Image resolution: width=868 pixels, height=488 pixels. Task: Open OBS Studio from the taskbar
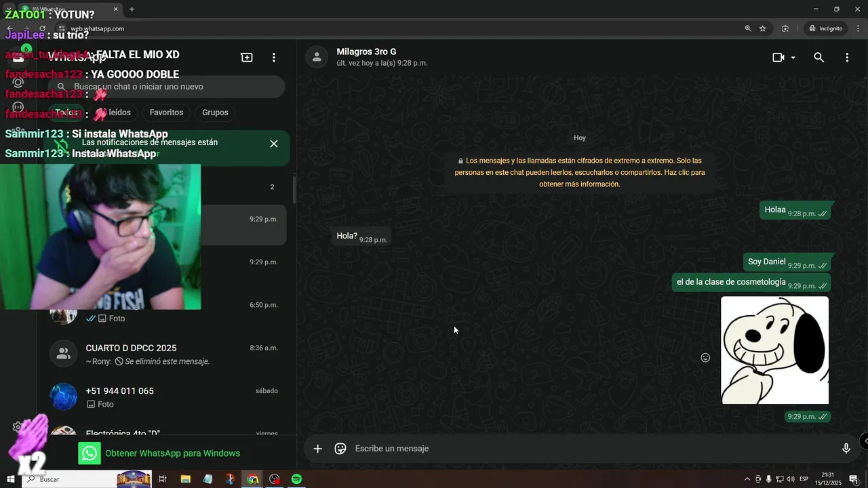pyautogui.click(x=274, y=479)
